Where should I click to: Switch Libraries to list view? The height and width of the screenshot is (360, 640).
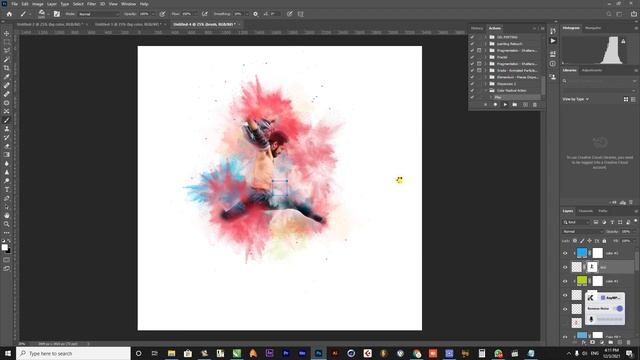click(x=633, y=99)
